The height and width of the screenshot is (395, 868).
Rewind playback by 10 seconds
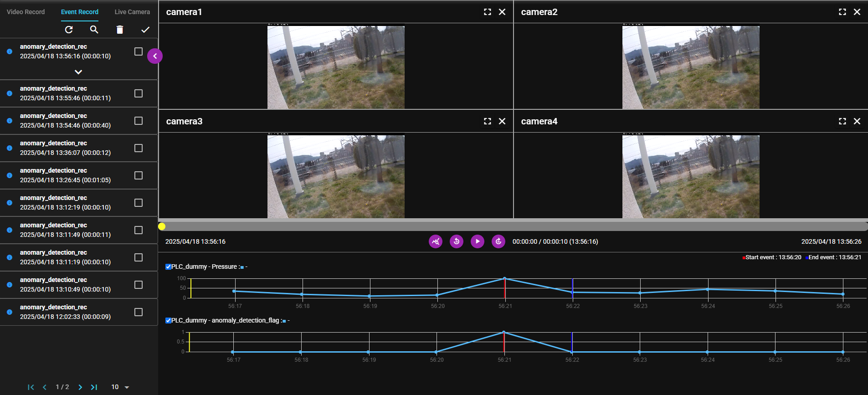pos(457,241)
